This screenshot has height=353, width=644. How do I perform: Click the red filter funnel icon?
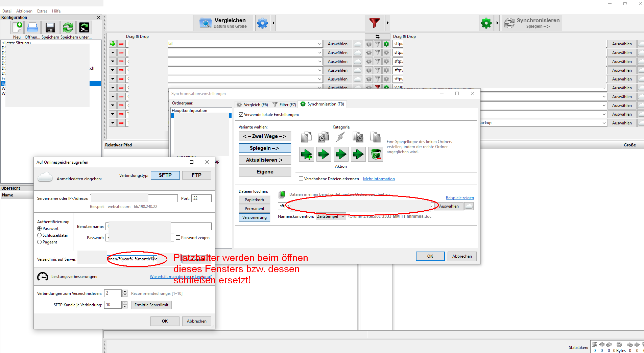(x=375, y=23)
